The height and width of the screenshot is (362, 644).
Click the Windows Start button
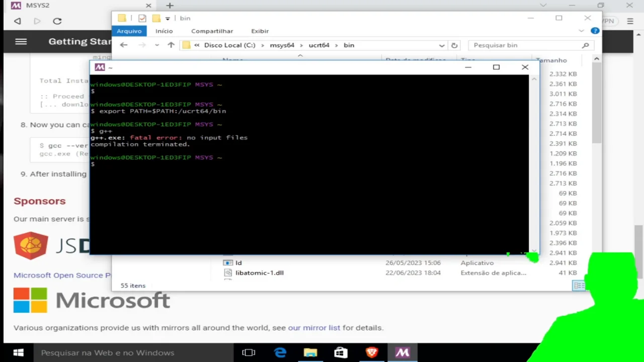click(x=18, y=352)
